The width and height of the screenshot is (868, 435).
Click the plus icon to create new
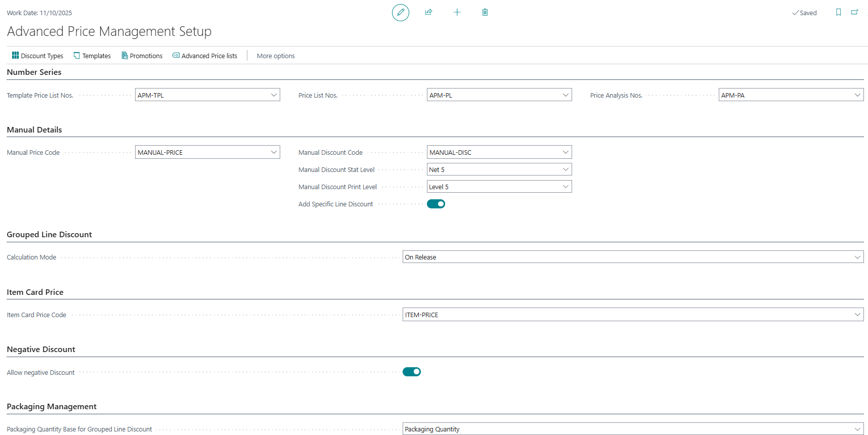coord(457,12)
